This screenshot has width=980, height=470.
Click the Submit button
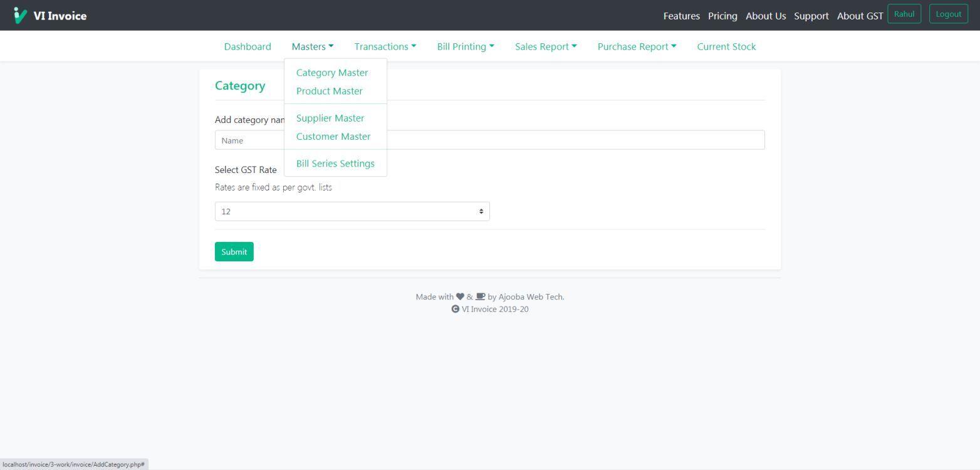(x=234, y=251)
